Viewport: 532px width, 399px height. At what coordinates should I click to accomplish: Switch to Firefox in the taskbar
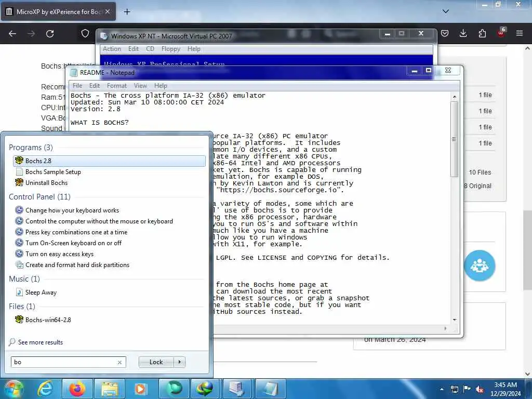coord(77,389)
